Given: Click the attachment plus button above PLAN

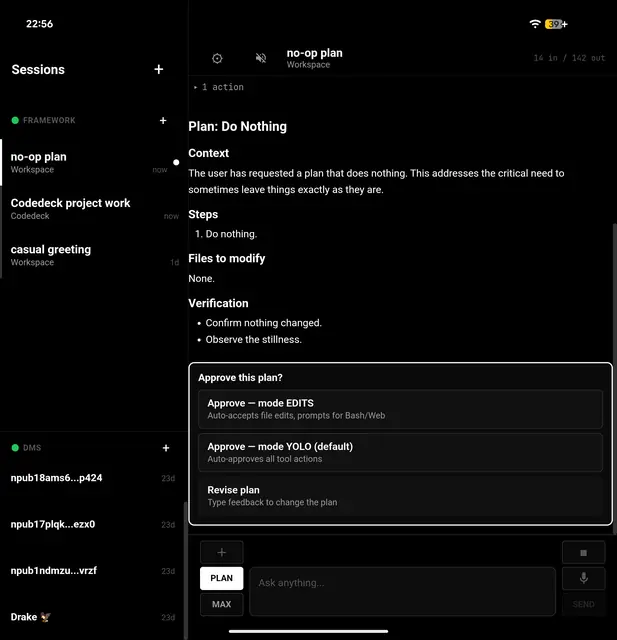Looking at the screenshot, I should (x=222, y=552).
